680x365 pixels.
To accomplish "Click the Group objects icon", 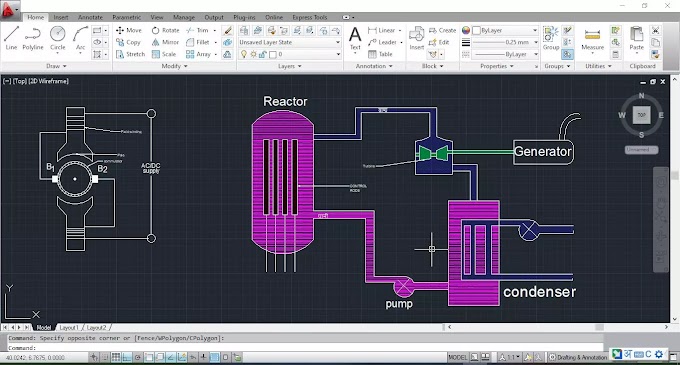I will click(x=551, y=38).
